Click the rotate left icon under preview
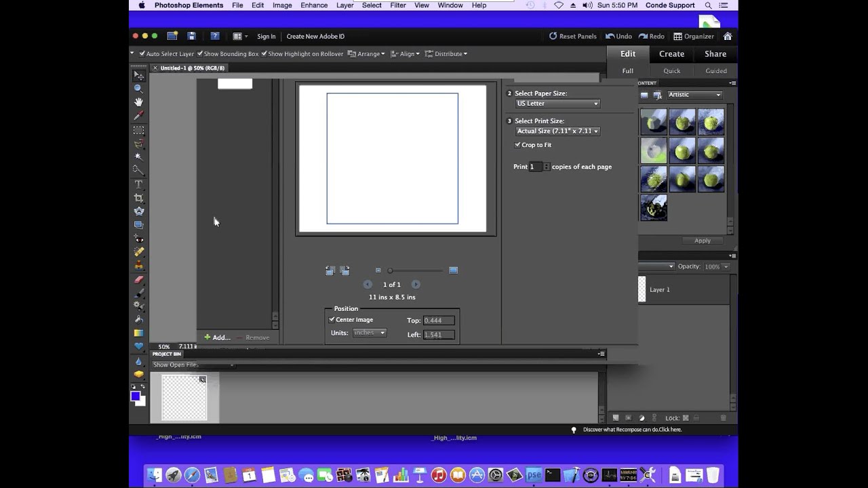This screenshot has height=488, width=868. pyautogui.click(x=330, y=270)
